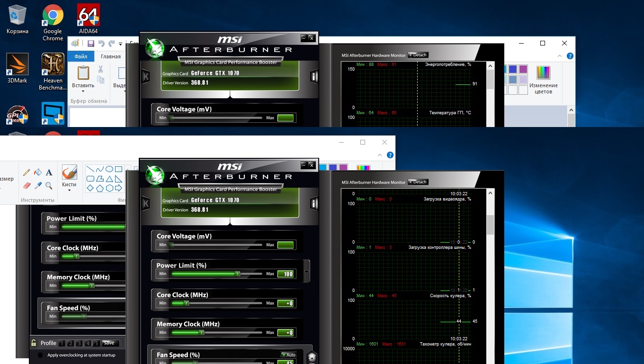Viewport: 644px width, 364px height.
Task: Click scroll-up arrow beside Энергопотребление graph
Action: pos(491,66)
